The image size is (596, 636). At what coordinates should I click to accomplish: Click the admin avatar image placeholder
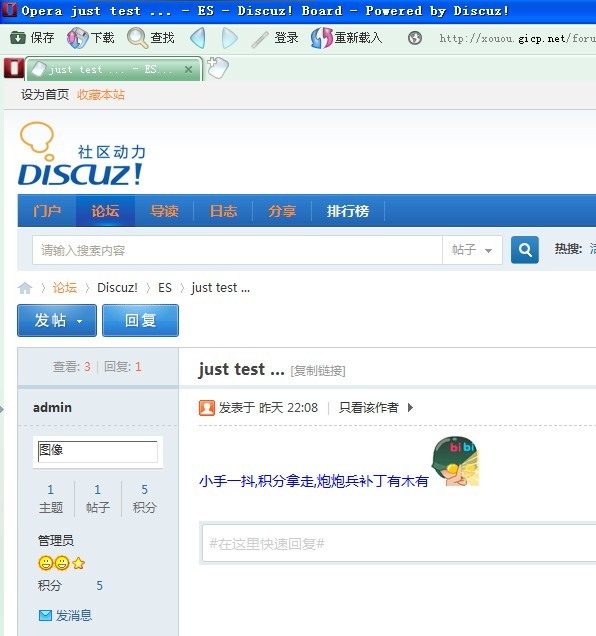click(97, 451)
